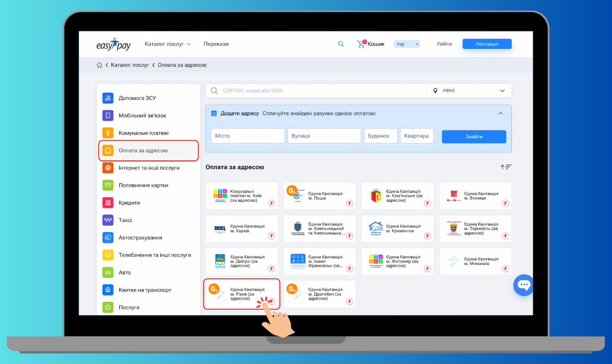Viewport: 612px width, 364px height.
Task: Open Єдина Квитанція м. Рівне card
Action: pyautogui.click(x=242, y=294)
